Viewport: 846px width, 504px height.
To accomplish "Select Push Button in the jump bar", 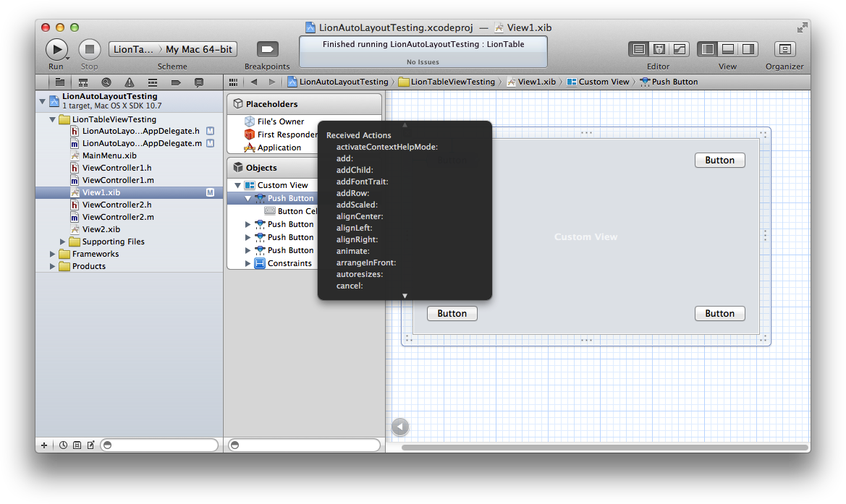I will (669, 82).
